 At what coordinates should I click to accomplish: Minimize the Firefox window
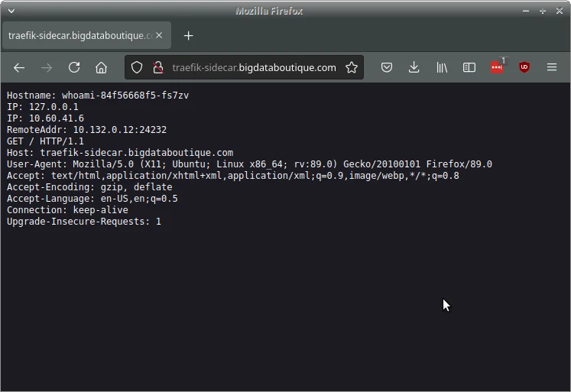click(525, 11)
